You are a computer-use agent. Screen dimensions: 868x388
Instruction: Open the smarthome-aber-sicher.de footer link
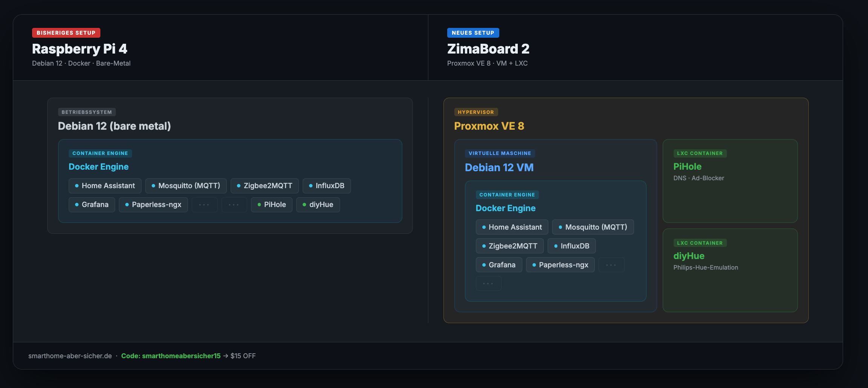pyautogui.click(x=70, y=356)
